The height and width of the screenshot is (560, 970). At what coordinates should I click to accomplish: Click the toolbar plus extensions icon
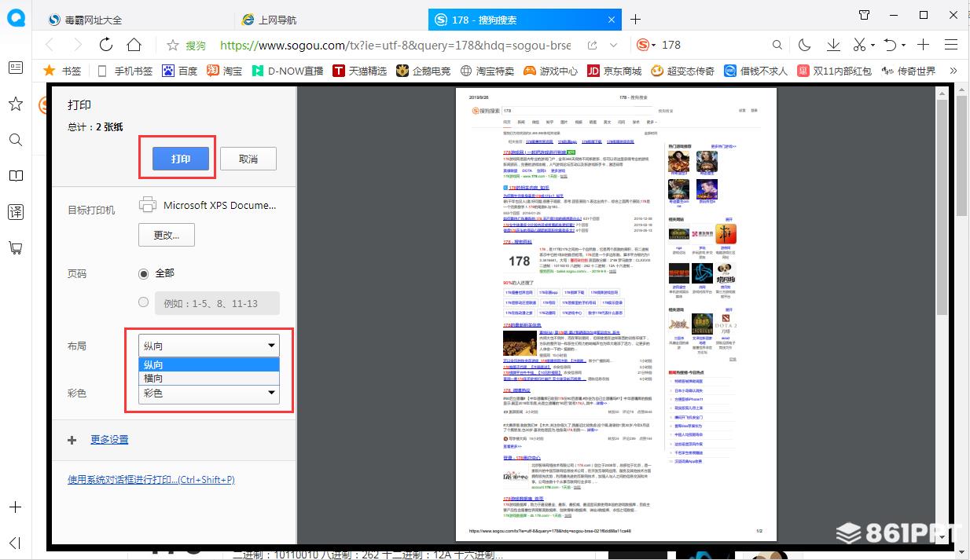tap(924, 45)
